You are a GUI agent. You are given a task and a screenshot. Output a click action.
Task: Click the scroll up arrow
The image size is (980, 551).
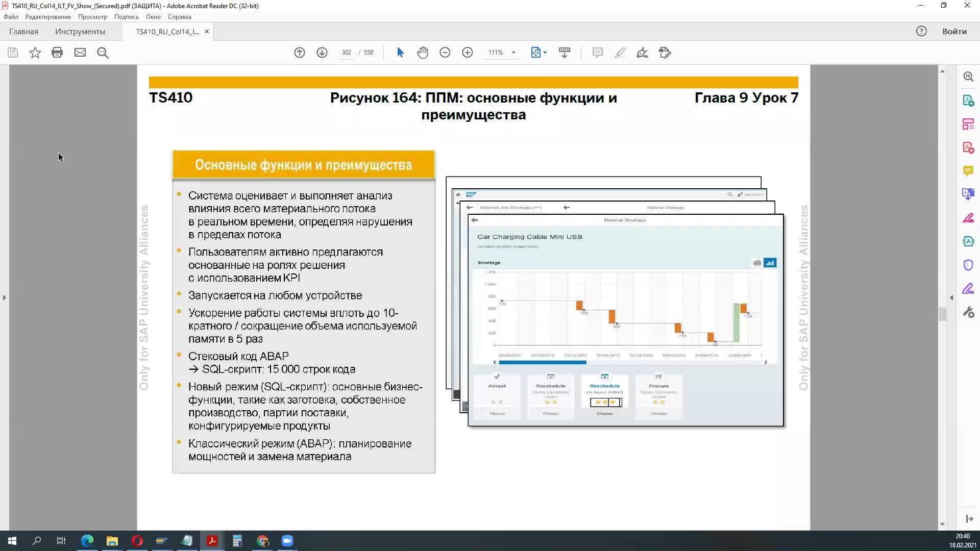tap(942, 71)
